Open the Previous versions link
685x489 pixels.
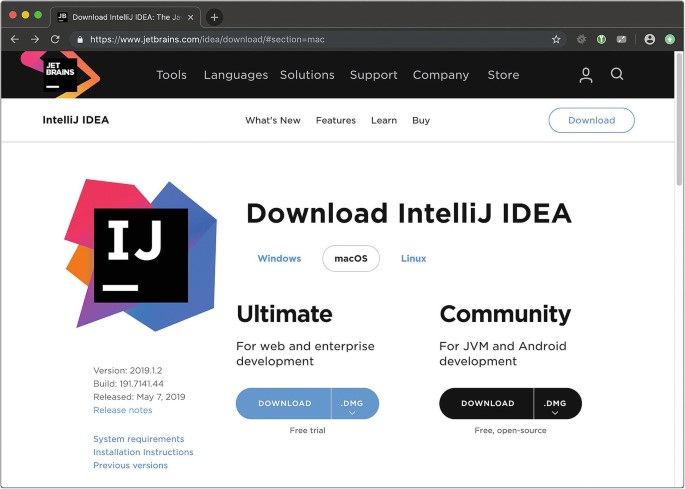point(130,465)
